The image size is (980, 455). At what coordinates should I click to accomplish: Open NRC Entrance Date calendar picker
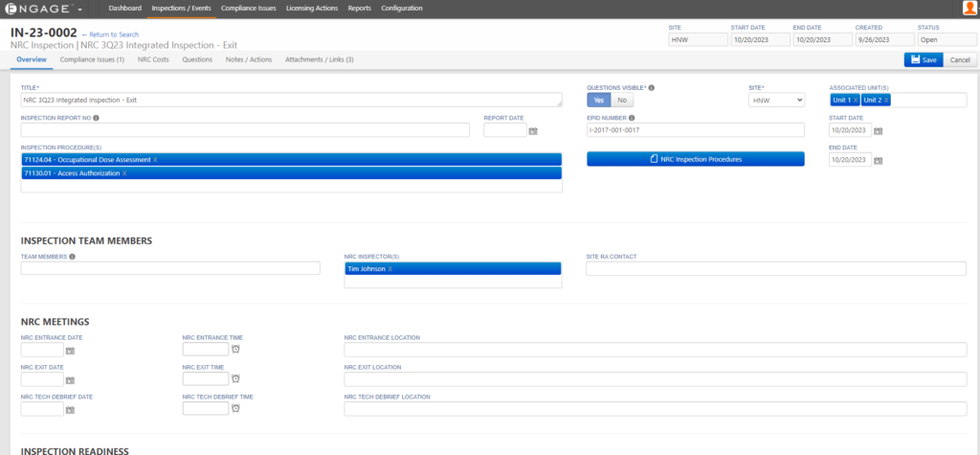click(70, 352)
